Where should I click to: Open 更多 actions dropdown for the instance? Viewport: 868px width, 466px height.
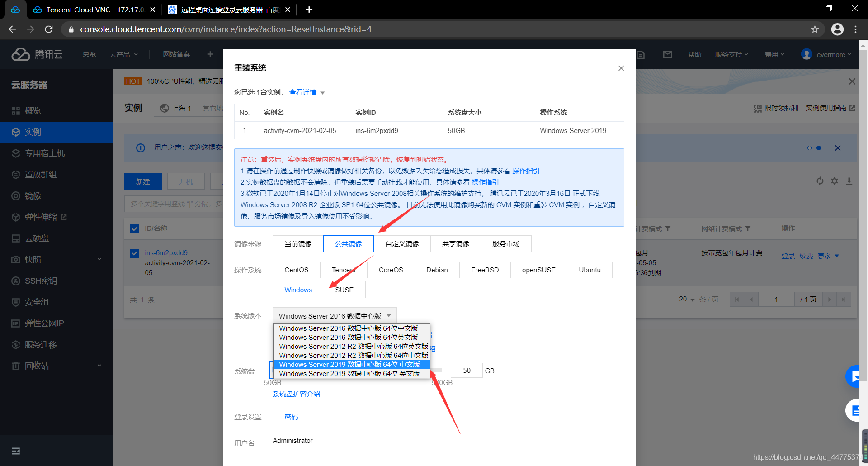828,256
